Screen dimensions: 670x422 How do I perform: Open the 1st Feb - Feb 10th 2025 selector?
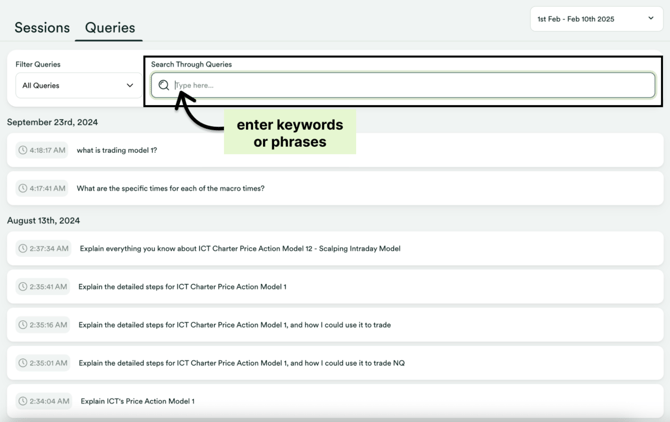tap(596, 19)
